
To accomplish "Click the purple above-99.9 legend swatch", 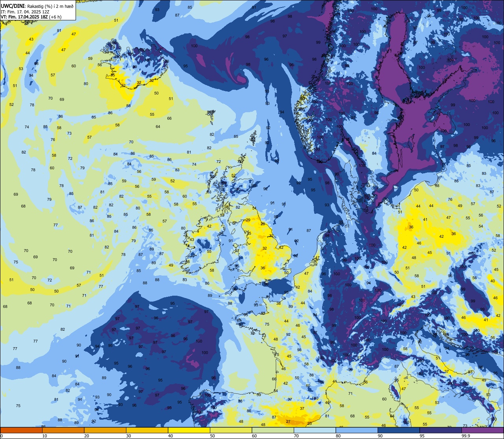I will click(x=482, y=430).
